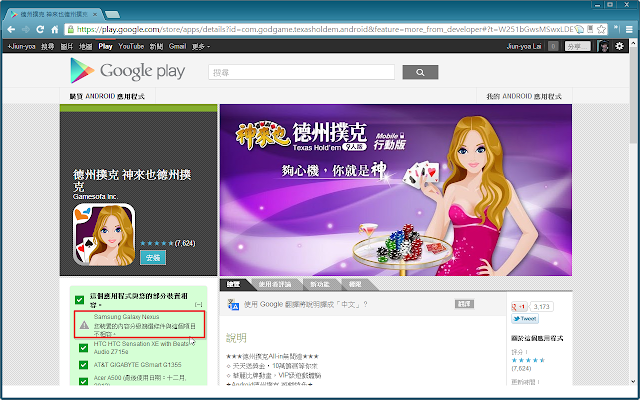Viewport: 640px width, 400px height.
Task: Click the Samsung Galaxy Nexus device entry
Action: (140, 324)
